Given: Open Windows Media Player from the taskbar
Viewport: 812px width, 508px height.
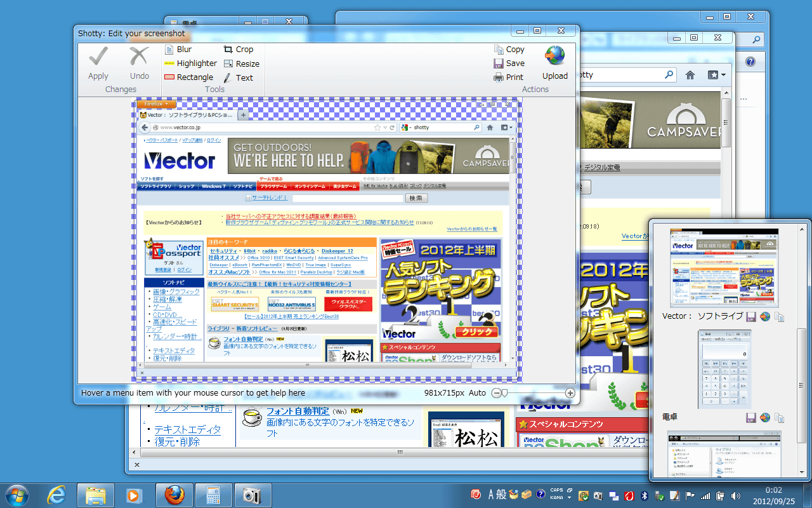Looking at the screenshot, I should pyautogui.click(x=134, y=495).
